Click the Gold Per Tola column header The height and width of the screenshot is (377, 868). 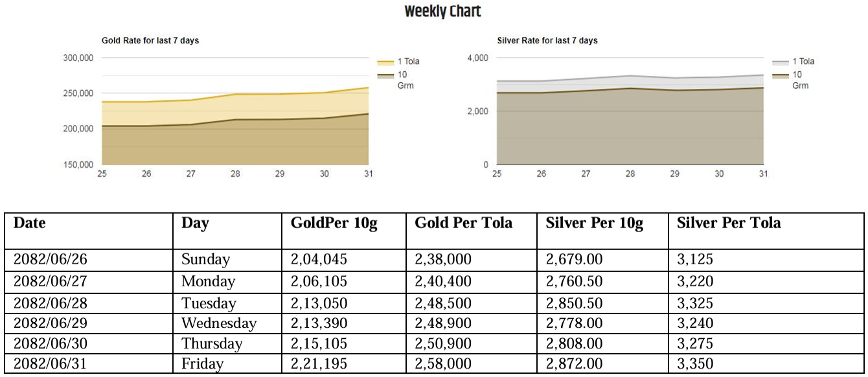[x=463, y=223]
